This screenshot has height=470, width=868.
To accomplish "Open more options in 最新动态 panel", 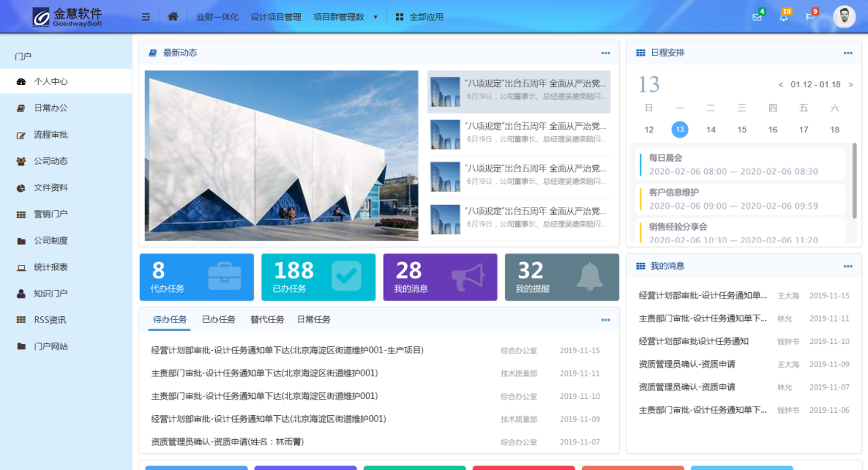I will point(606,53).
